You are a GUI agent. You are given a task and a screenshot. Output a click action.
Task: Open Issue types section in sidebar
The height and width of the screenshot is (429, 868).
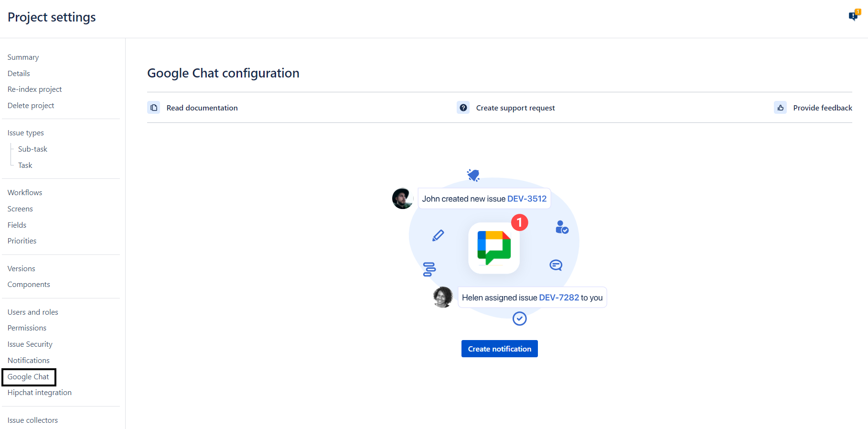(26, 133)
